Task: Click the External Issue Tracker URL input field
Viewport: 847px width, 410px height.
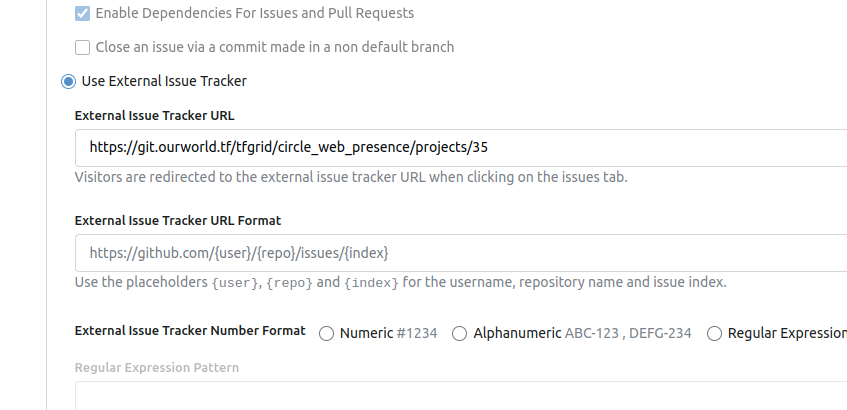Action: pyautogui.click(x=460, y=147)
